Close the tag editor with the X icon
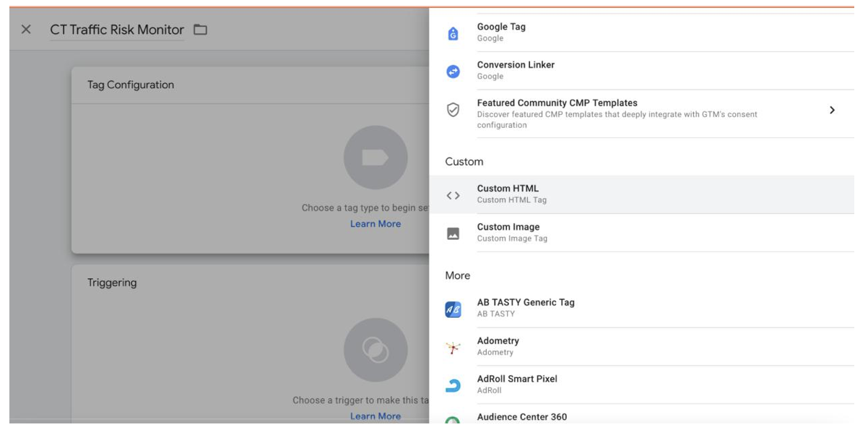The image size is (868, 435). pos(26,30)
